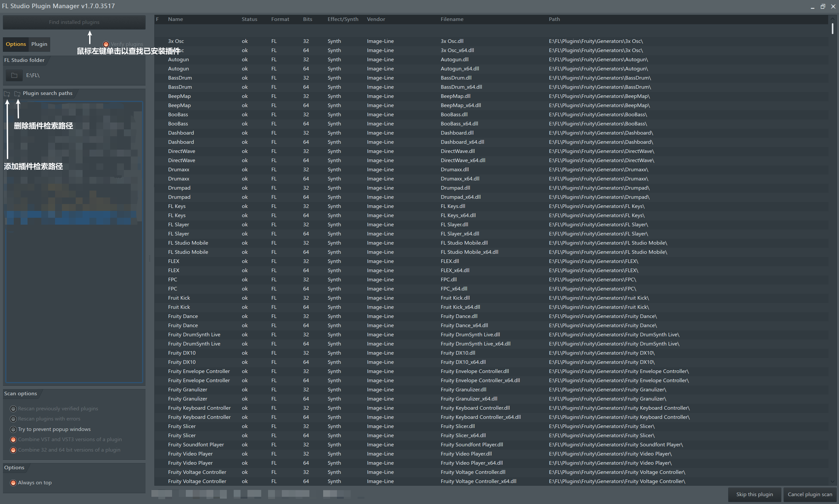Click the scroll down arrow of plugin list
This screenshot has width=839, height=504.
832,481
